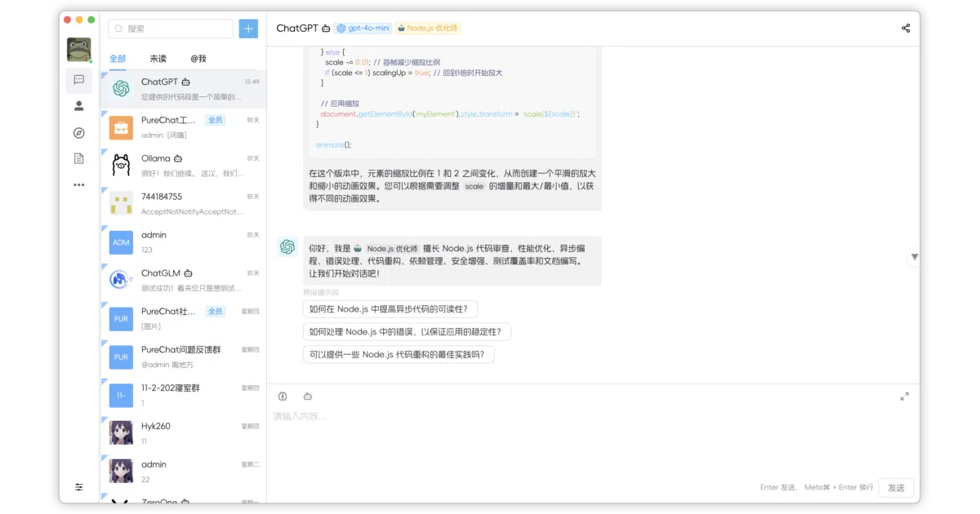Click the ChatGPT logo avatar in chat list
This screenshot has width=980, height=514.
pos(121,89)
